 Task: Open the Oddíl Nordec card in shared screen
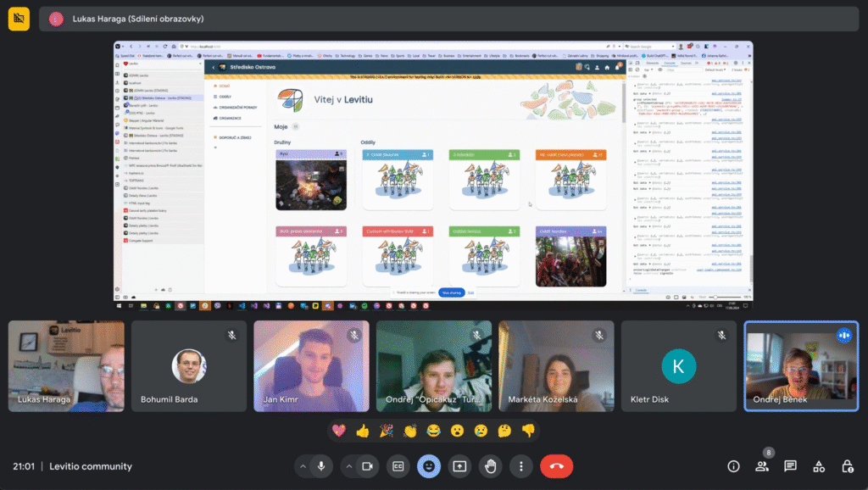pyautogui.click(x=570, y=256)
